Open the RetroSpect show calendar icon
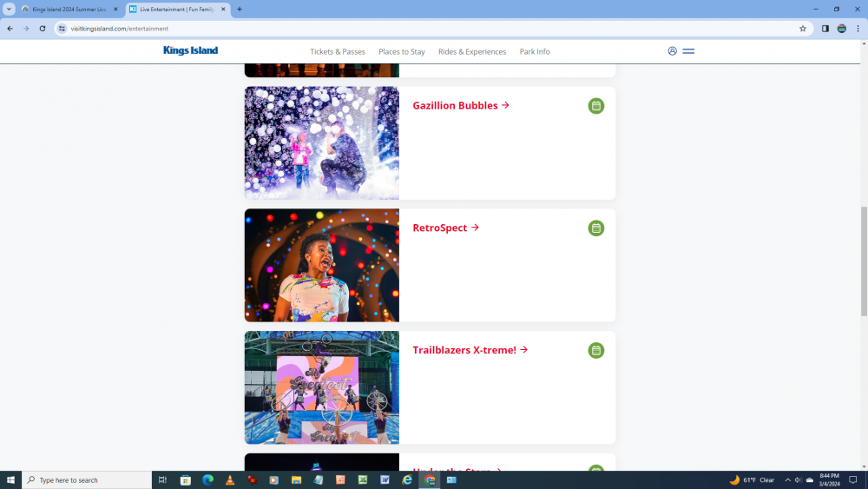Screen dimensions: 868x489 tap(595, 228)
